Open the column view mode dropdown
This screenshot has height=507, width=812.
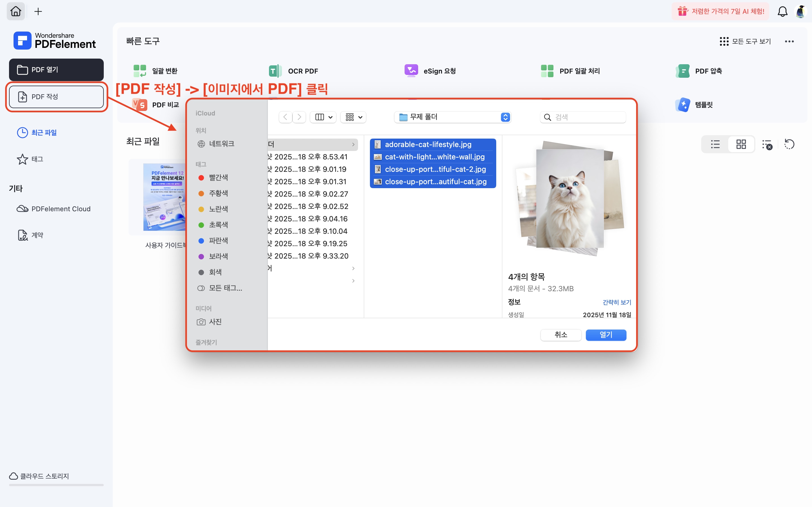coord(323,117)
